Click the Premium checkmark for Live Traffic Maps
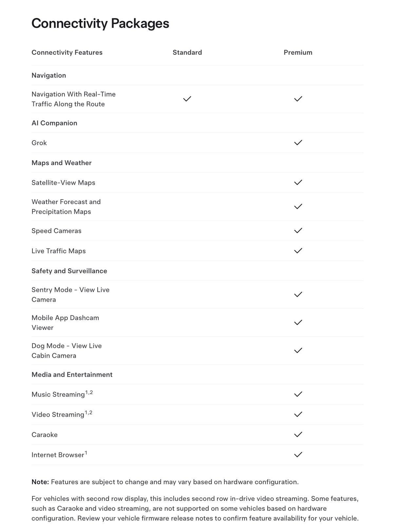The width and height of the screenshot is (395, 532). (x=298, y=251)
